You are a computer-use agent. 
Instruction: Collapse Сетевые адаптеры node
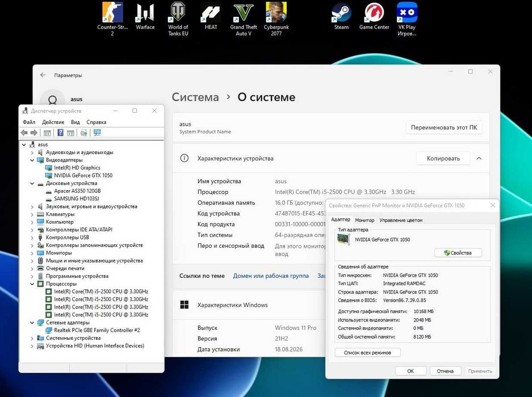pyautogui.click(x=32, y=322)
